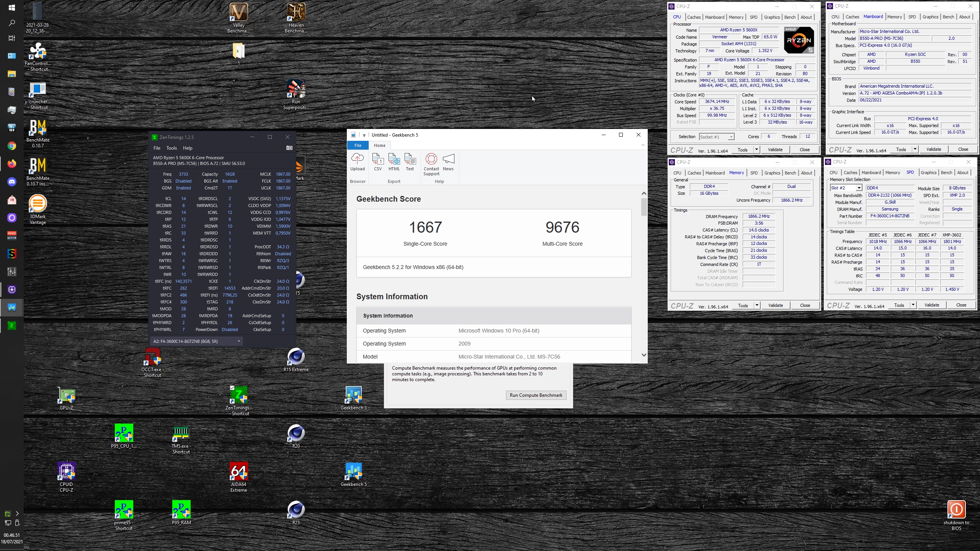Open Geekbench 5 desktop icon
Screen dimensions: 980x551
point(353,474)
